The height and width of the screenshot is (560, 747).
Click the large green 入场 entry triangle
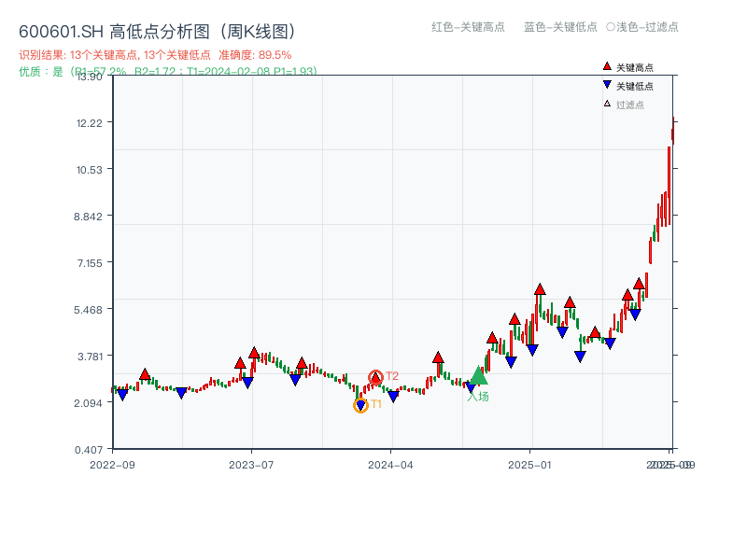479,375
